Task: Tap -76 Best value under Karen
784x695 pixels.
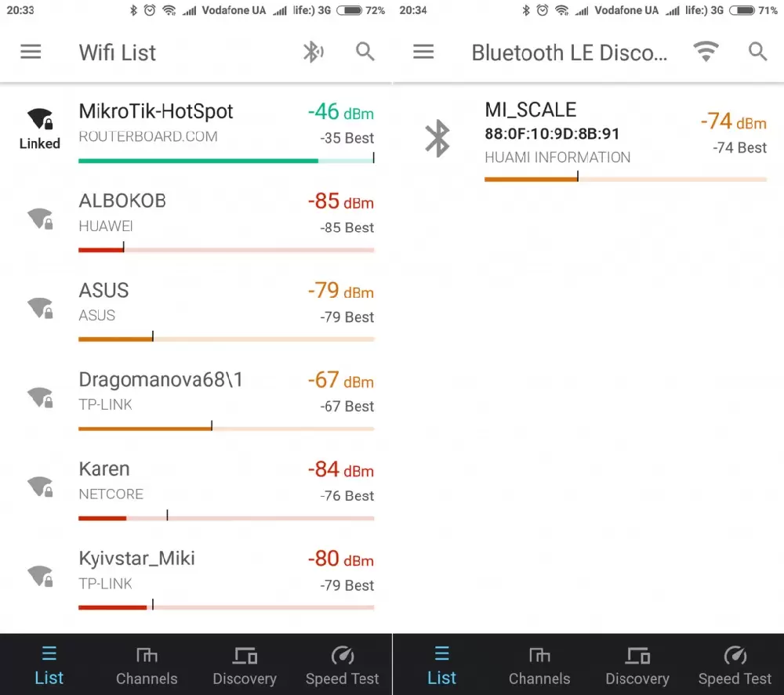Action: [x=347, y=496]
